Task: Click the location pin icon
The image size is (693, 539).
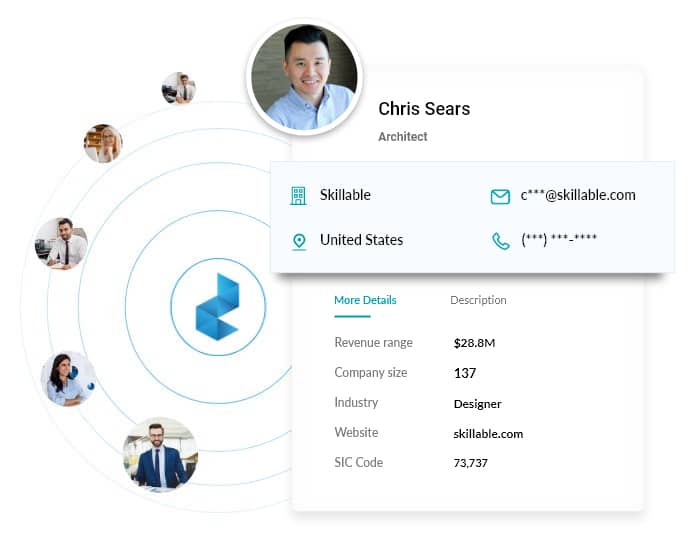Action: tap(299, 242)
